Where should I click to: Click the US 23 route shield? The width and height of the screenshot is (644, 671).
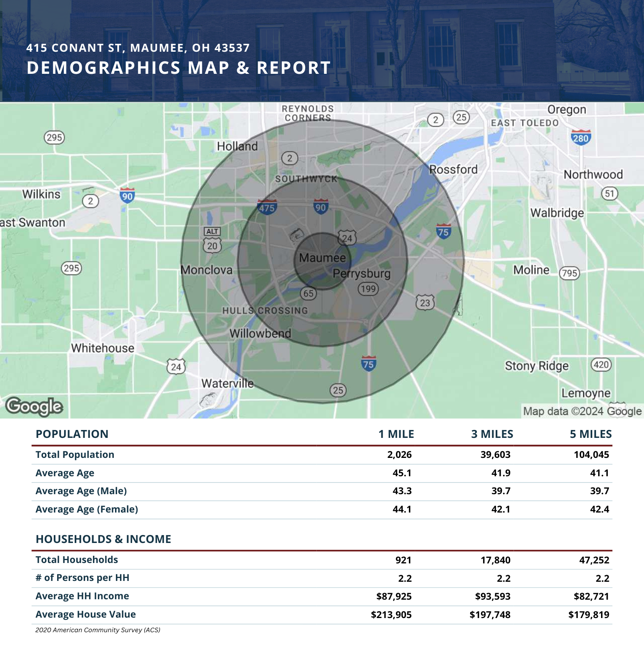425,302
